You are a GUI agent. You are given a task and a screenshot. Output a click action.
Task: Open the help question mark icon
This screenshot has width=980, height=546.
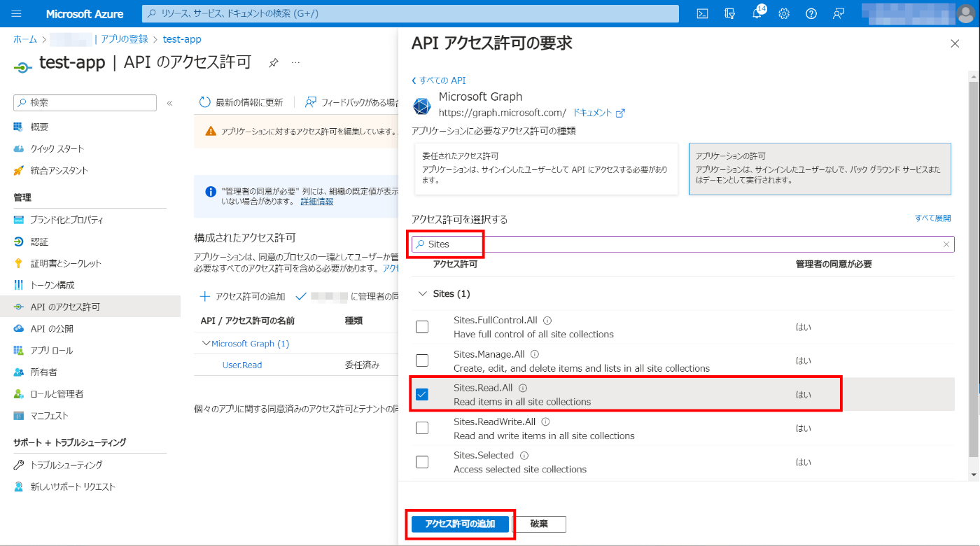[811, 14]
